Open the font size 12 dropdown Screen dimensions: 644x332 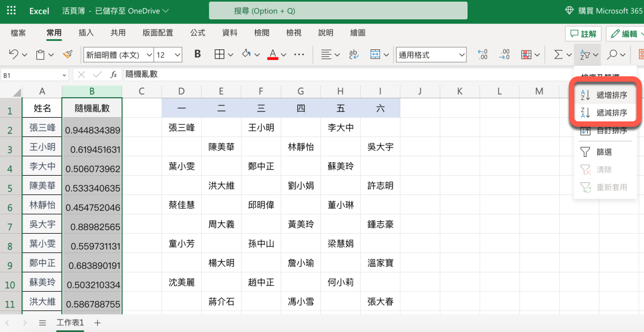click(x=169, y=55)
